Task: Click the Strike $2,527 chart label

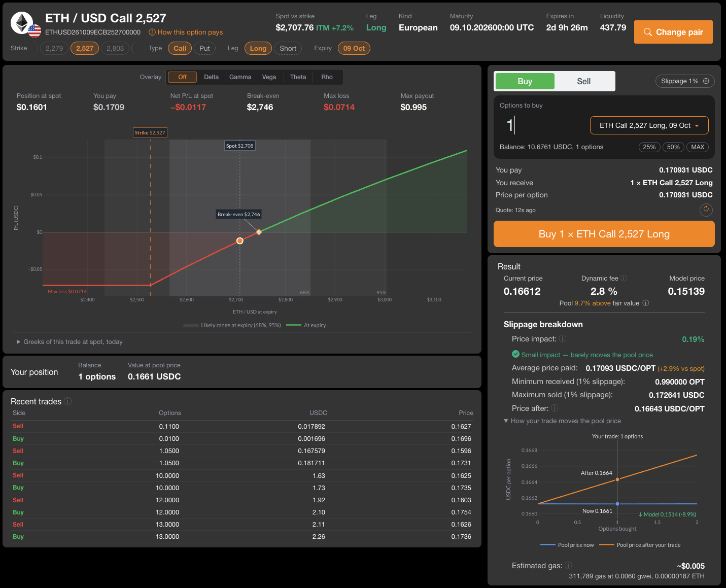Action: (150, 132)
